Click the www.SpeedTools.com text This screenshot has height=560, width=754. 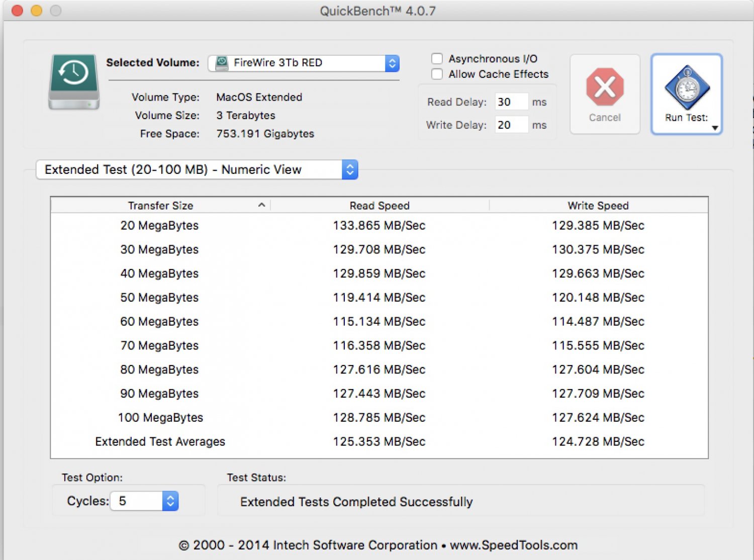[514, 545]
